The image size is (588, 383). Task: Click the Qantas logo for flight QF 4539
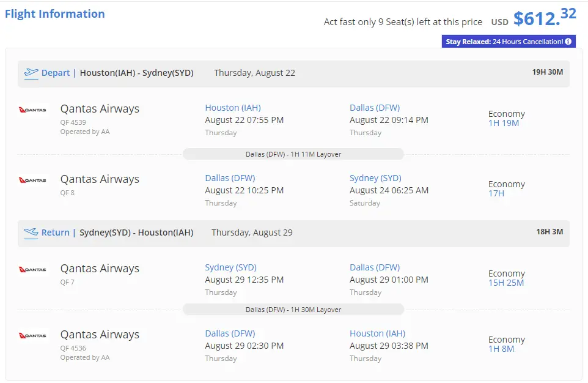point(32,110)
